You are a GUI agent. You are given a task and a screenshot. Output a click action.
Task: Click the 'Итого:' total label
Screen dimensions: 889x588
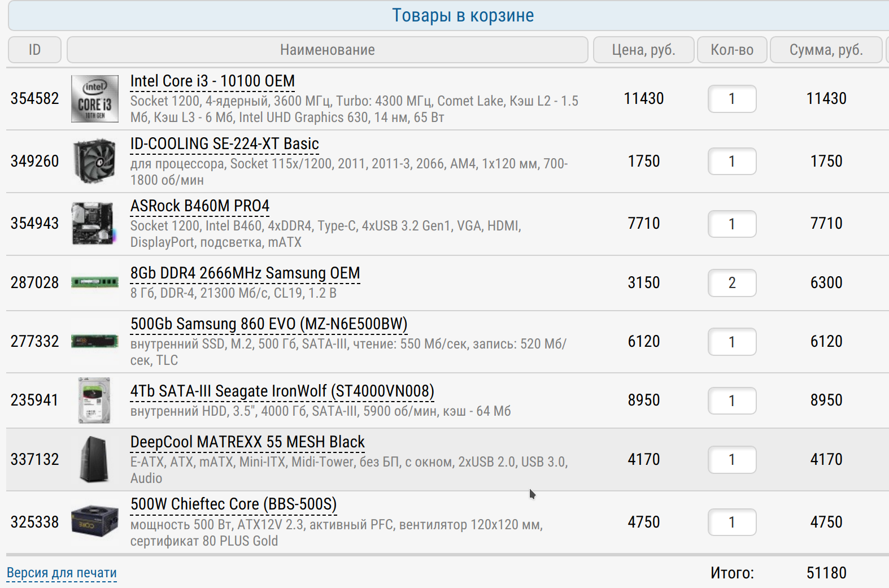[732, 573]
